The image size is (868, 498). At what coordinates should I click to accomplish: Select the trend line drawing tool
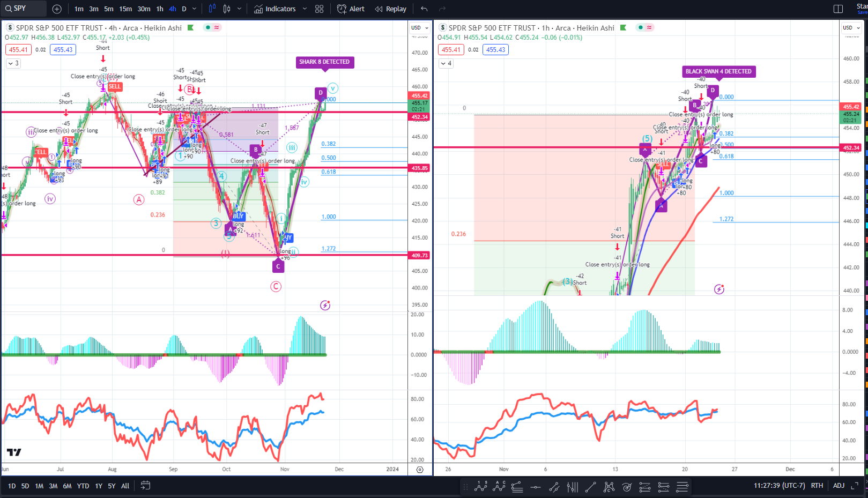(590, 487)
